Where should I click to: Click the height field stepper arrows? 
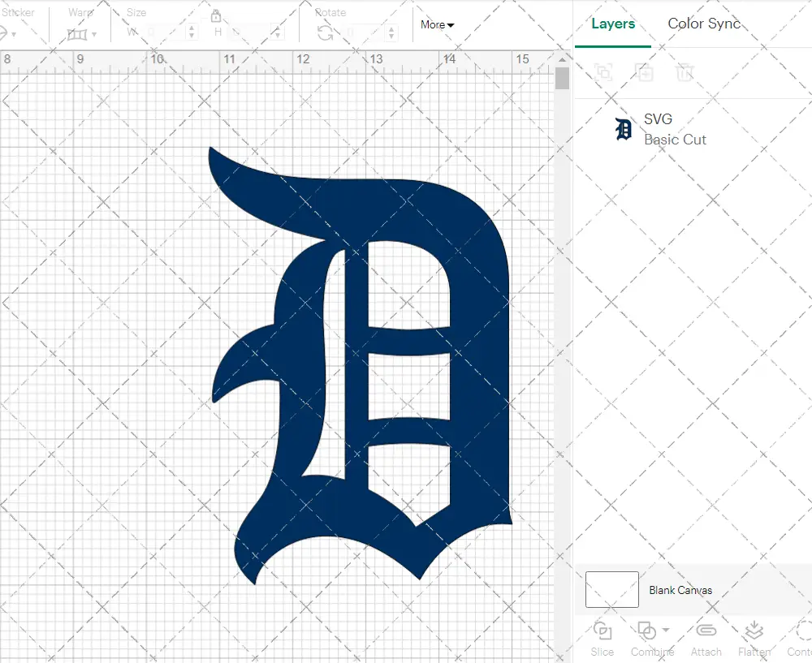tap(278, 32)
